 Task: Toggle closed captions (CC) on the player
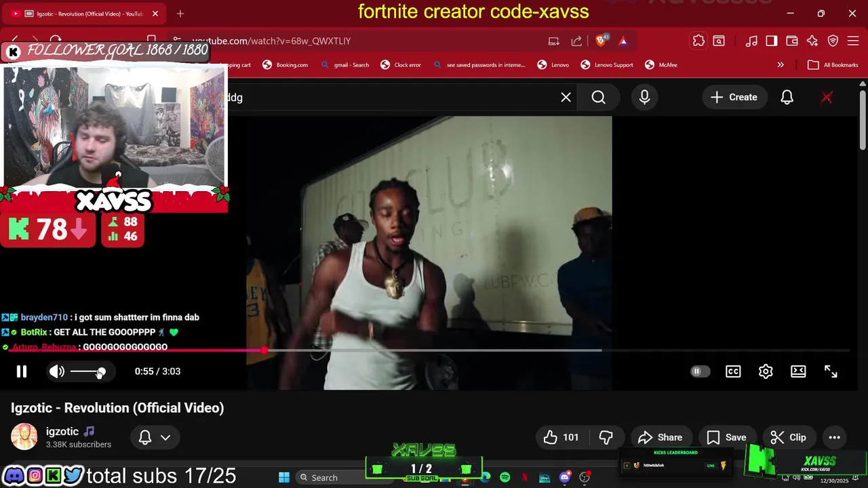733,371
